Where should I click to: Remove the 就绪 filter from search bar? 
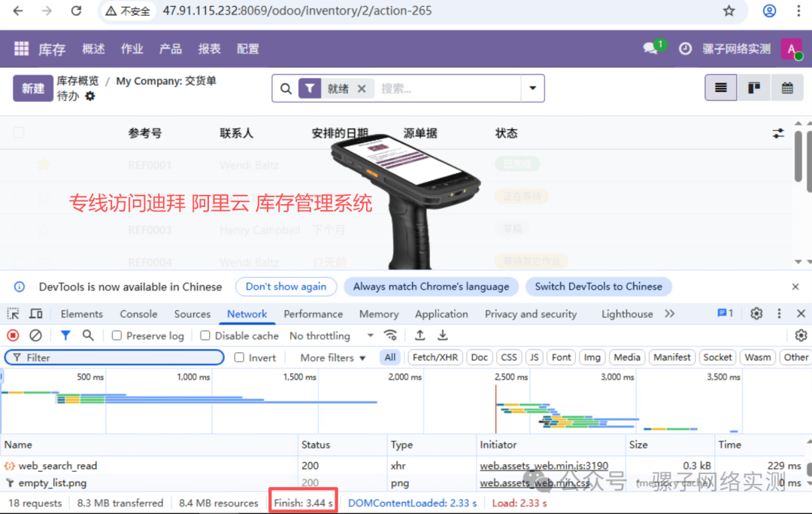[x=362, y=88]
